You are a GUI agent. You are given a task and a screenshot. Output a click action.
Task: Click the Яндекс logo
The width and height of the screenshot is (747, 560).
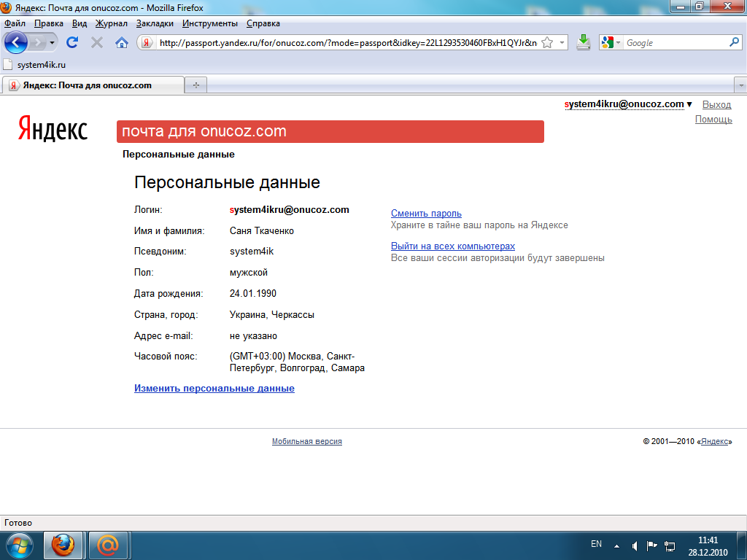click(x=53, y=129)
